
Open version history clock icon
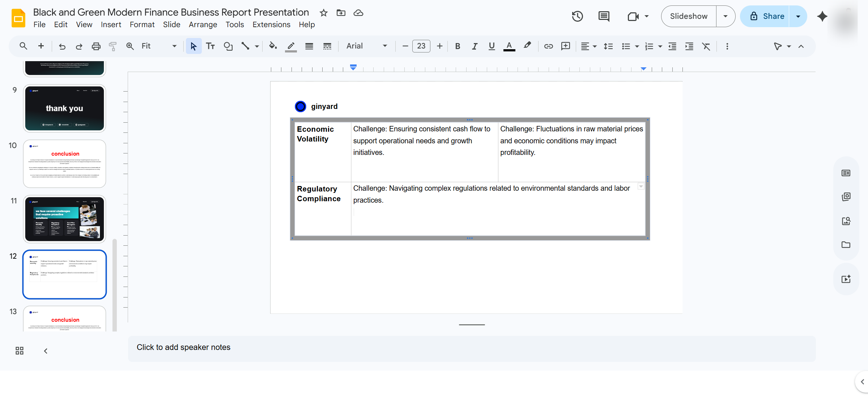(x=577, y=16)
